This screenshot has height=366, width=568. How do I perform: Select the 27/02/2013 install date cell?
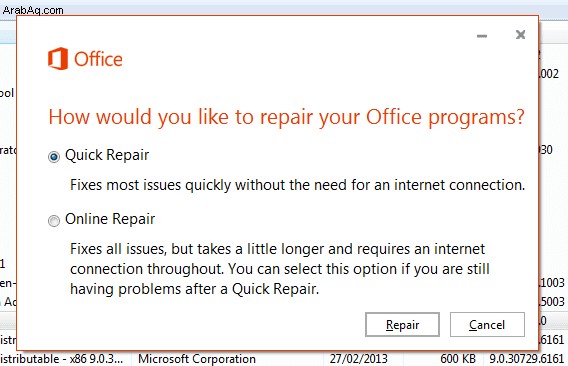[x=358, y=359]
